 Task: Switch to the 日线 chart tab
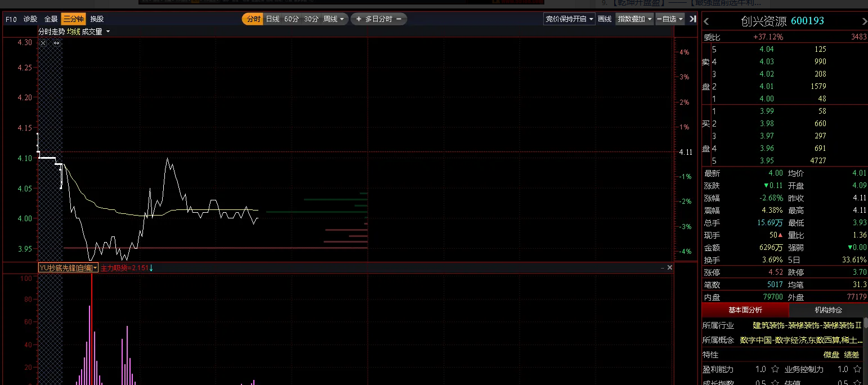(272, 19)
